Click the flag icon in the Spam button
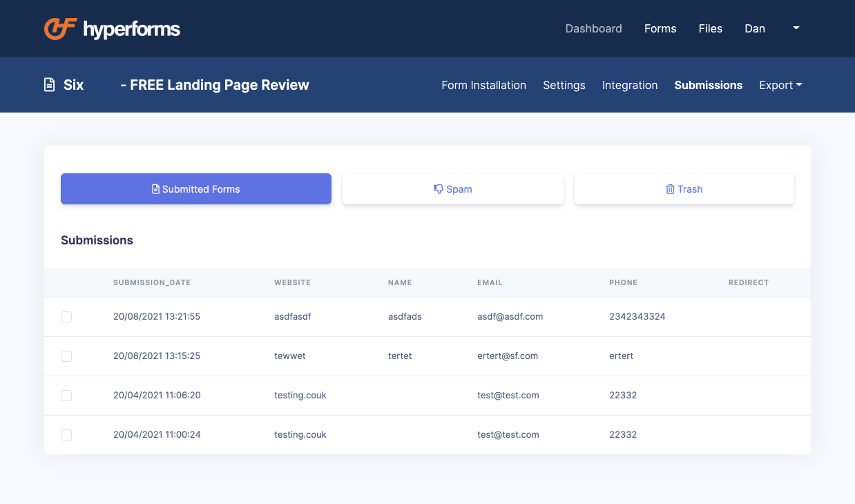855x504 pixels. 437,188
